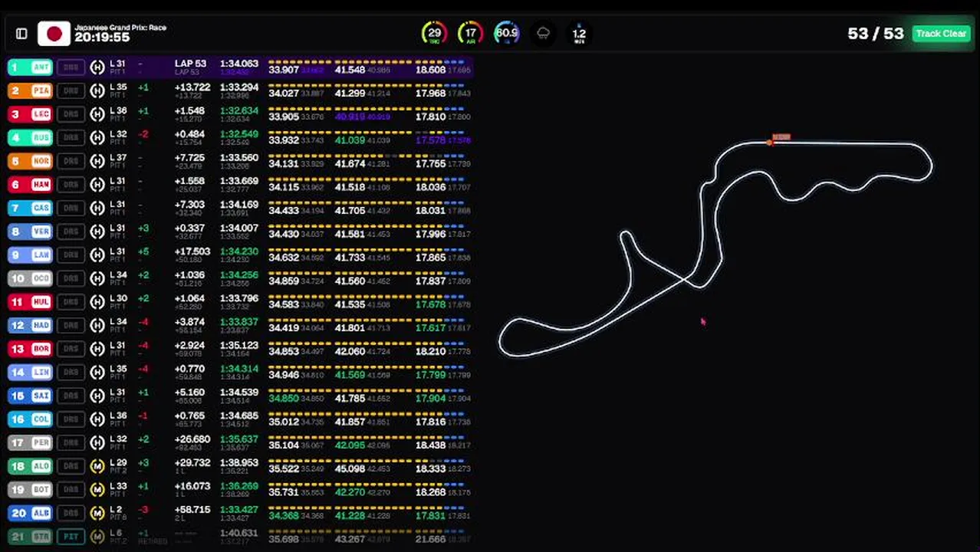
Task: Click the hard tyre icon in ANT row
Action: click(97, 67)
